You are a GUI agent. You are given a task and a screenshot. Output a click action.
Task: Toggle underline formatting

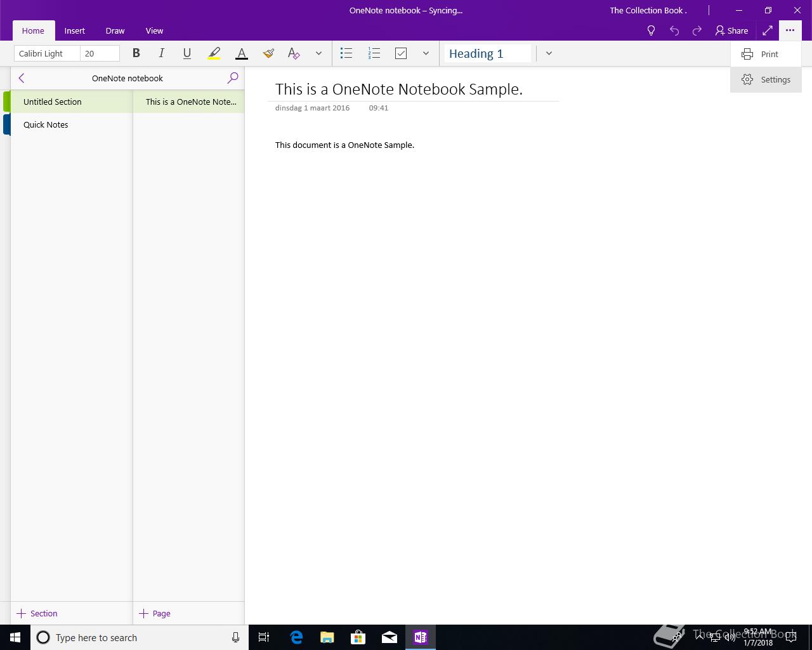point(187,53)
